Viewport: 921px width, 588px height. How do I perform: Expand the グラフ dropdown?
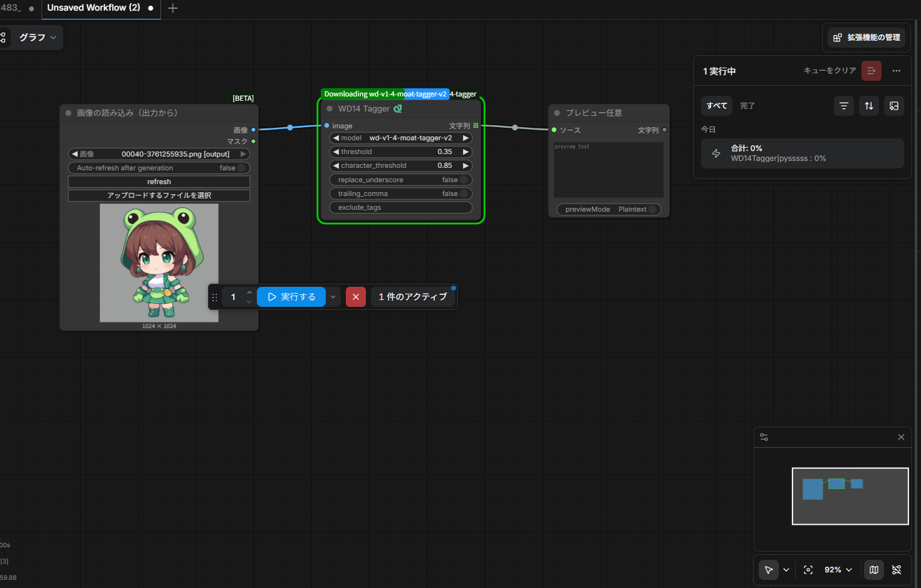click(37, 38)
